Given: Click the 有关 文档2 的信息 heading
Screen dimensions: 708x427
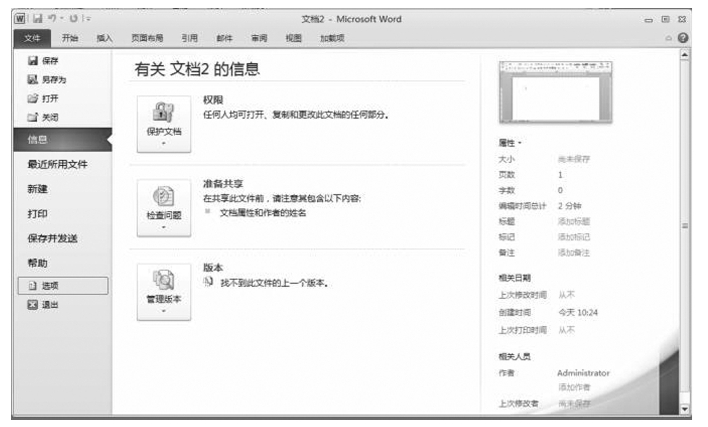Looking at the screenshot, I should (x=197, y=69).
